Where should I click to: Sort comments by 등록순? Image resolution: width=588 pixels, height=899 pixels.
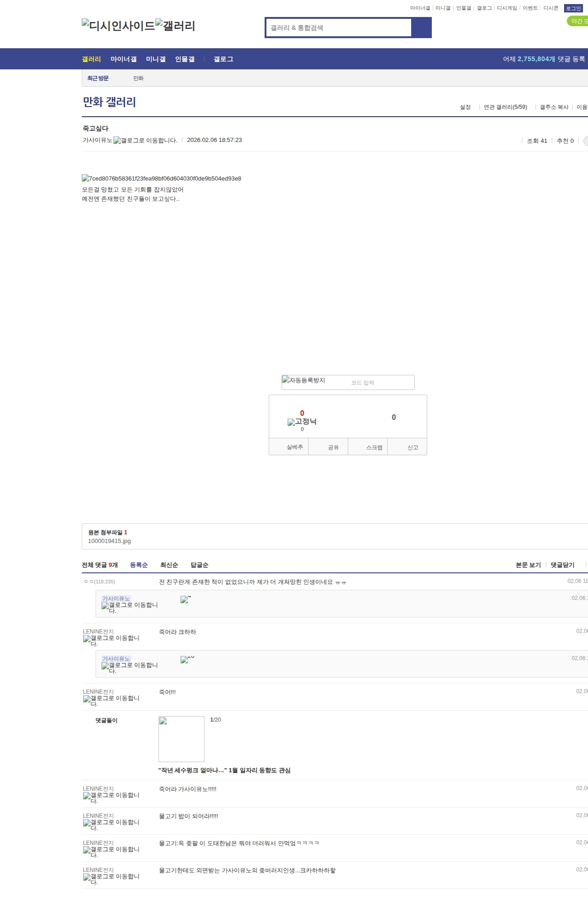click(x=139, y=565)
